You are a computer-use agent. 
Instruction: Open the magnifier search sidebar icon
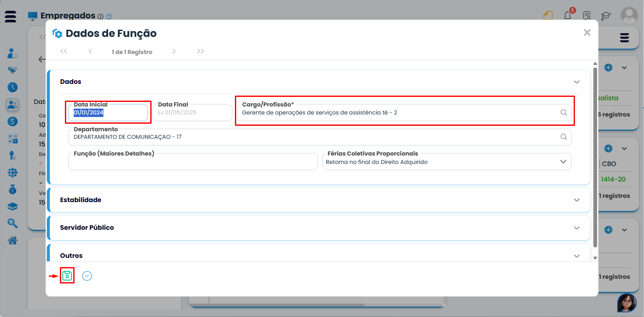(x=13, y=223)
